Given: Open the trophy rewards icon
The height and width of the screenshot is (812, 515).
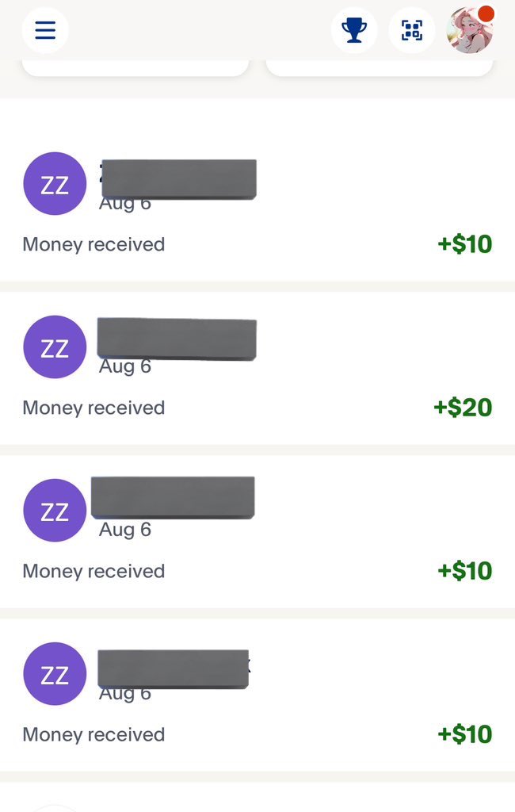Looking at the screenshot, I should pyautogui.click(x=354, y=30).
